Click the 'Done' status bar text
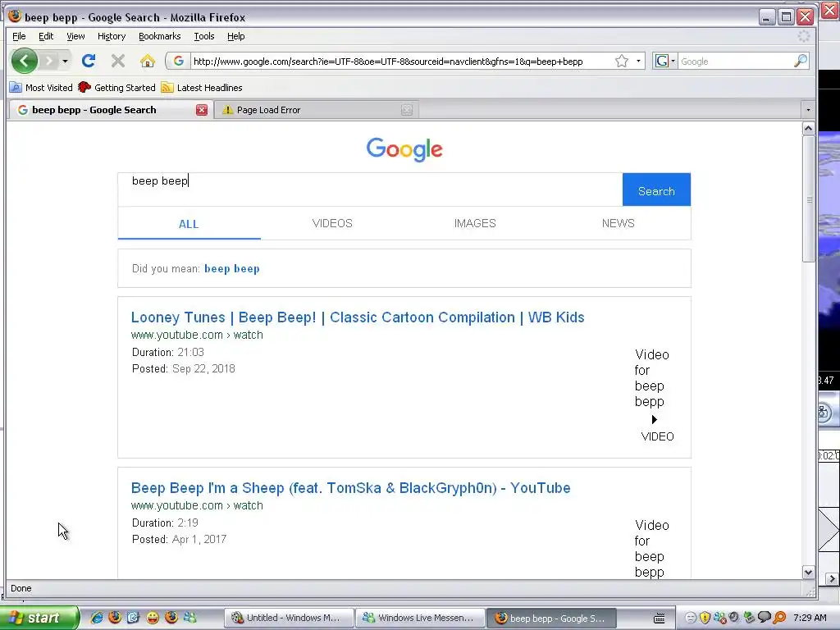 (x=21, y=588)
